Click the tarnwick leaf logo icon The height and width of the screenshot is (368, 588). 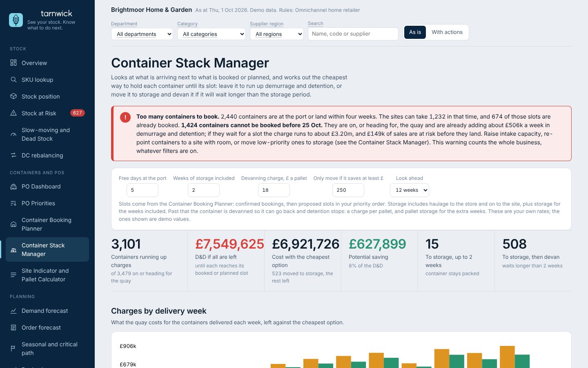tap(16, 20)
